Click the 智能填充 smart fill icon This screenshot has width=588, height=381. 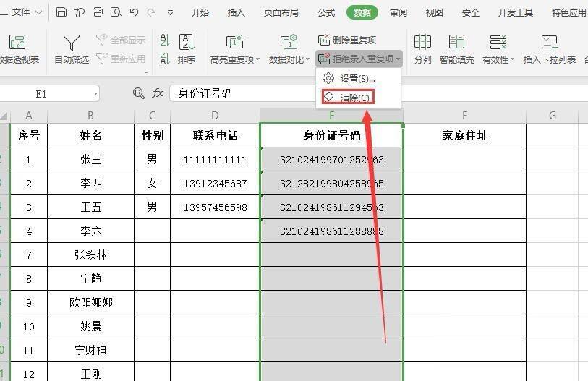(457, 42)
